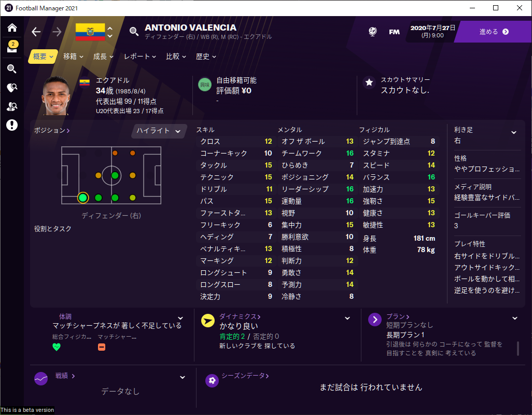Click the green 興味 interest badge
The image size is (532, 415).
tap(205, 85)
